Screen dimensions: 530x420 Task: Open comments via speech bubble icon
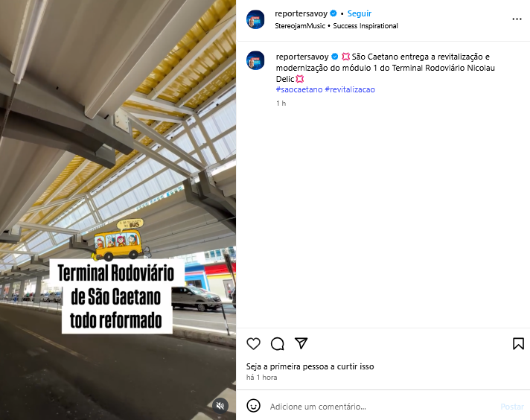[x=277, y=343]
